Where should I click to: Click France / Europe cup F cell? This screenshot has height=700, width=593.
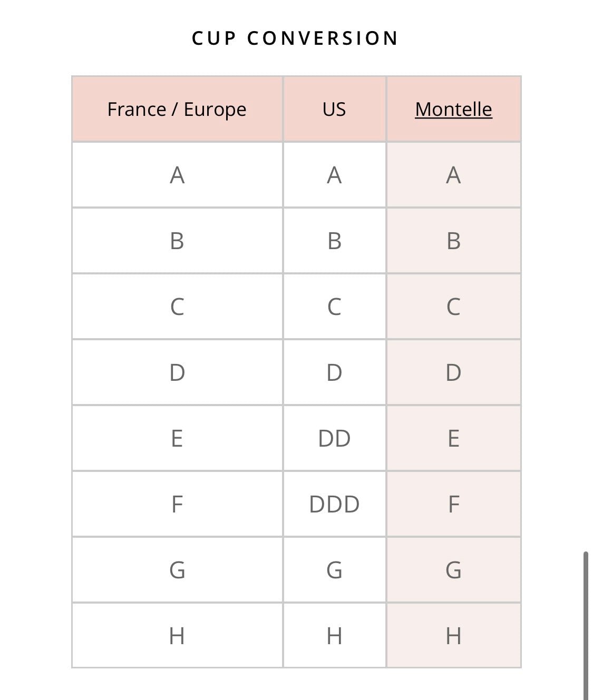click(177, 504)
